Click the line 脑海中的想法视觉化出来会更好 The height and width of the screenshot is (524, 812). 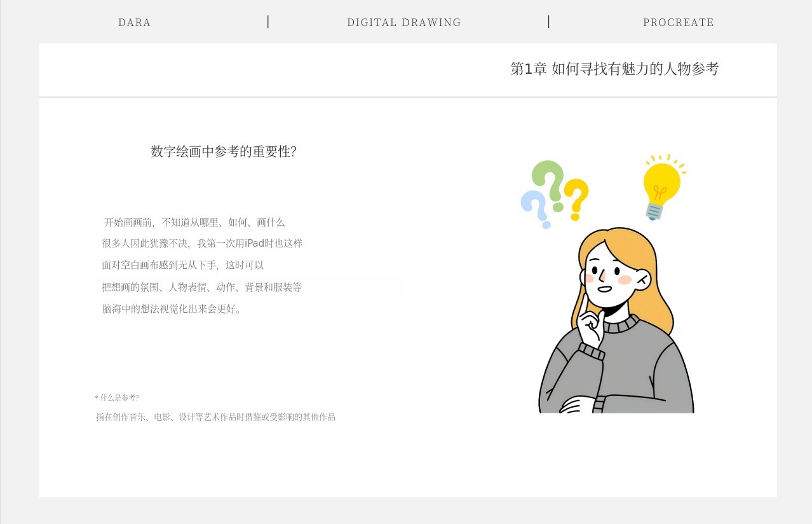pyautogui.click(x=172, y=309)
